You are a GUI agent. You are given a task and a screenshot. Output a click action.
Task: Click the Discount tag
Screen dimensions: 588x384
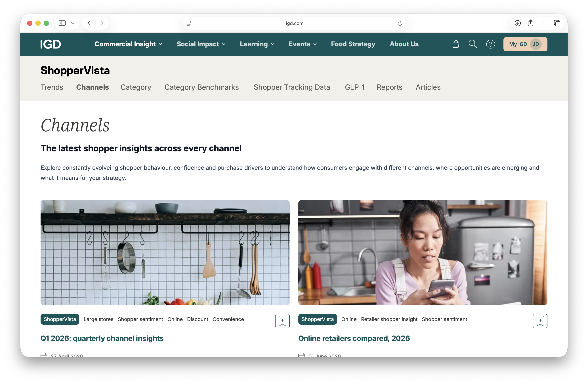[x=198, y=319]
